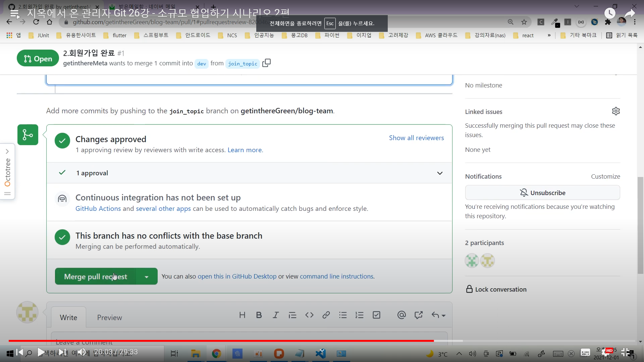Reload the GitHub page
This screenshot has width=644, height=362.
[x=36, y=22]
